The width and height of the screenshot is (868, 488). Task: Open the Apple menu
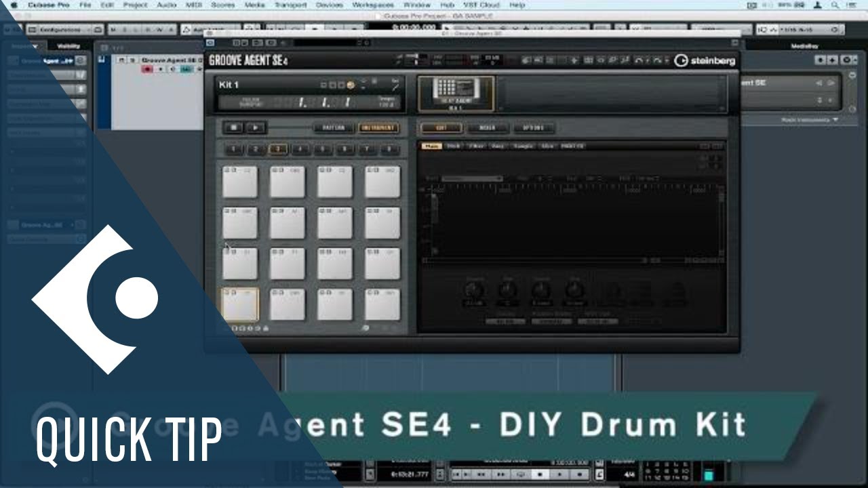click(x=13, y=5)
